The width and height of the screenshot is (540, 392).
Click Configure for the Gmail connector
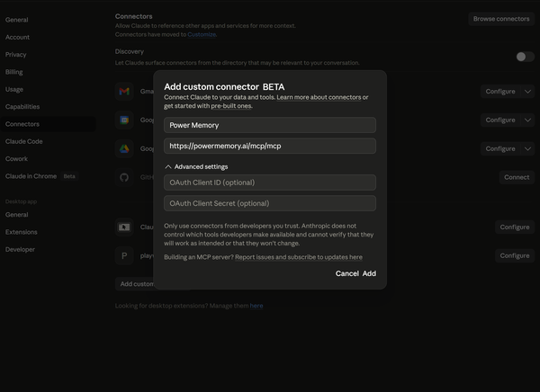click(500, 92)
